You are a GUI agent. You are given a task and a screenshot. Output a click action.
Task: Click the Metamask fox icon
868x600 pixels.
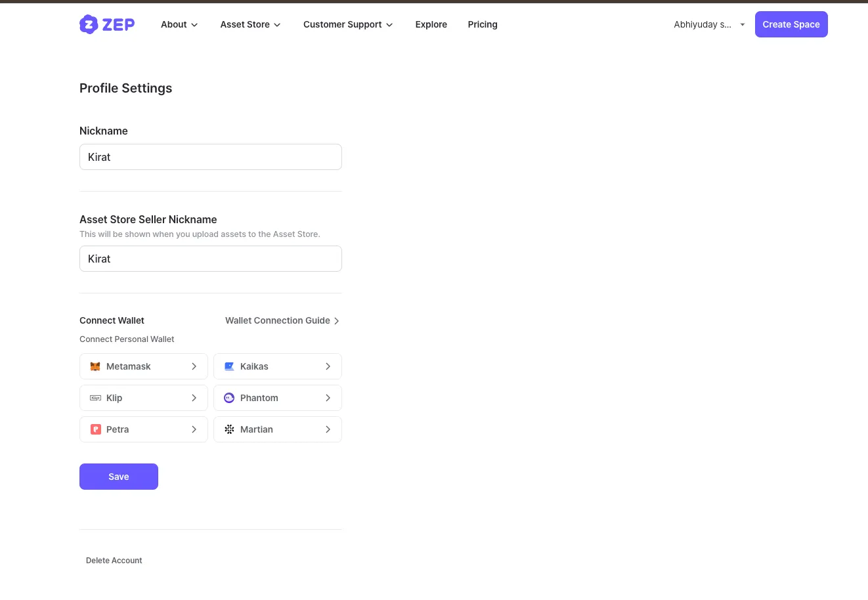(95, 366)
